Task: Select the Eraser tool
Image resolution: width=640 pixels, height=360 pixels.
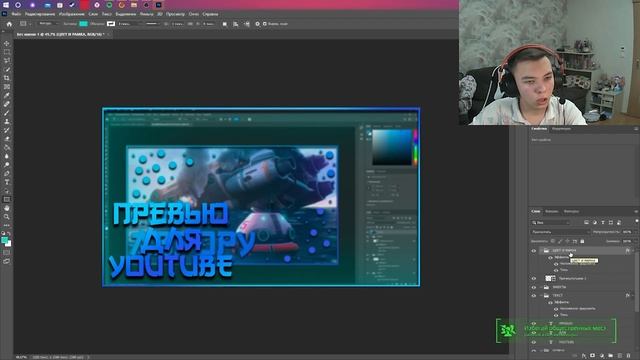Action: coord(7,139)
